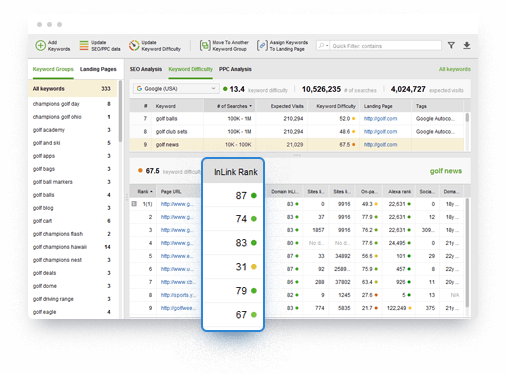506x374 pixels.
Task: Click the keyword groups sidebar scrollbar
Action: click(120, 112)
